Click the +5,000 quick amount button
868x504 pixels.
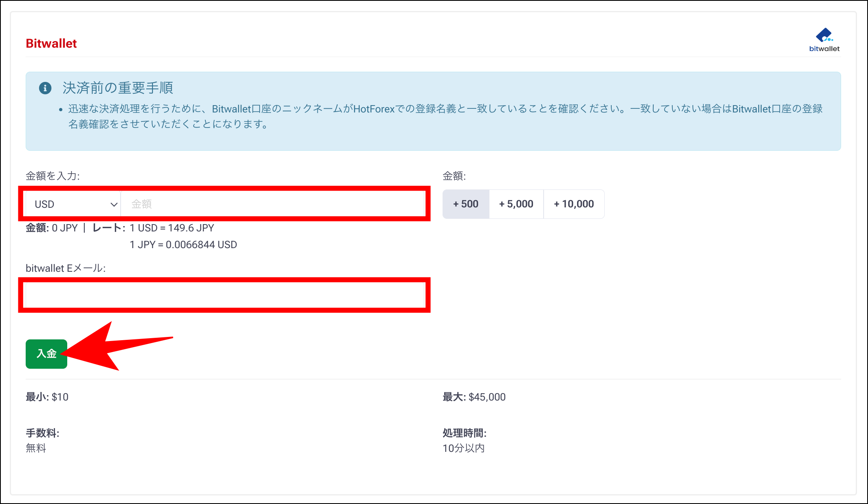click(x=516, y=204)
